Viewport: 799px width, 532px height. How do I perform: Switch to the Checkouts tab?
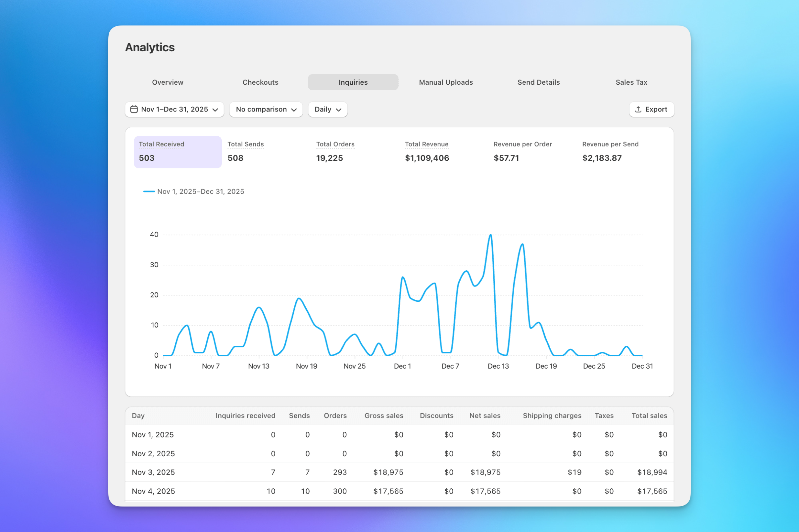(260, 82)
